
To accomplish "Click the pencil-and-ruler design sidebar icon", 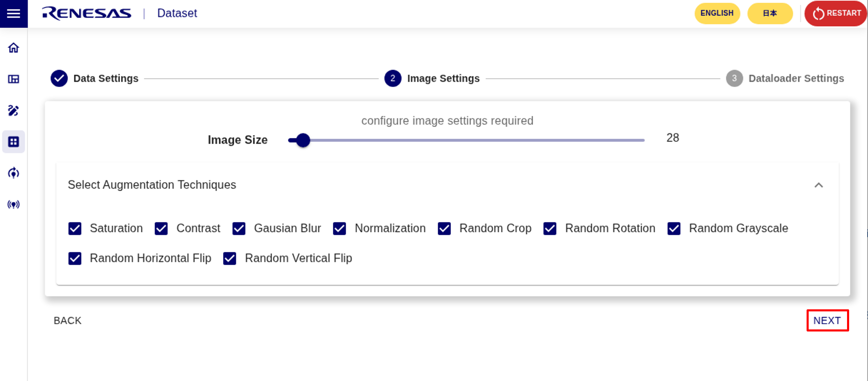I will [x=13, y=110].
